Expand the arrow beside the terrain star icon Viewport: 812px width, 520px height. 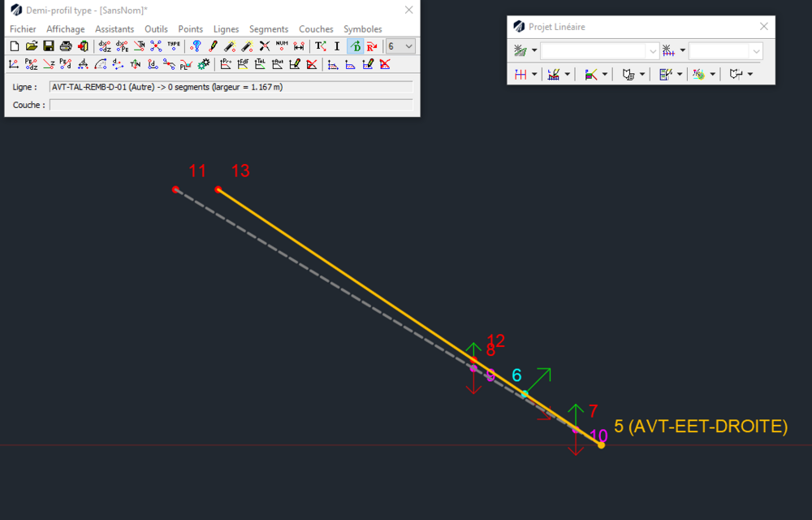[534, 50]
